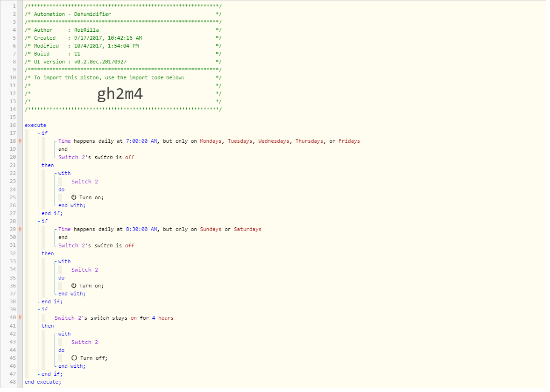The height and width of the screenshot is (392, 550).
Task: Select Wednesdays in the weekday condition
Action: tap(274, 141)
